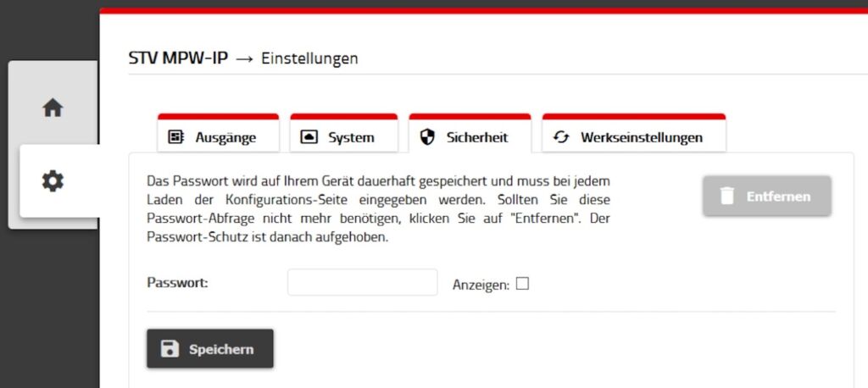Open settings via sidebar gear icon
The width and height of the screenshot is (868, 388).
[x=53, y=181]
